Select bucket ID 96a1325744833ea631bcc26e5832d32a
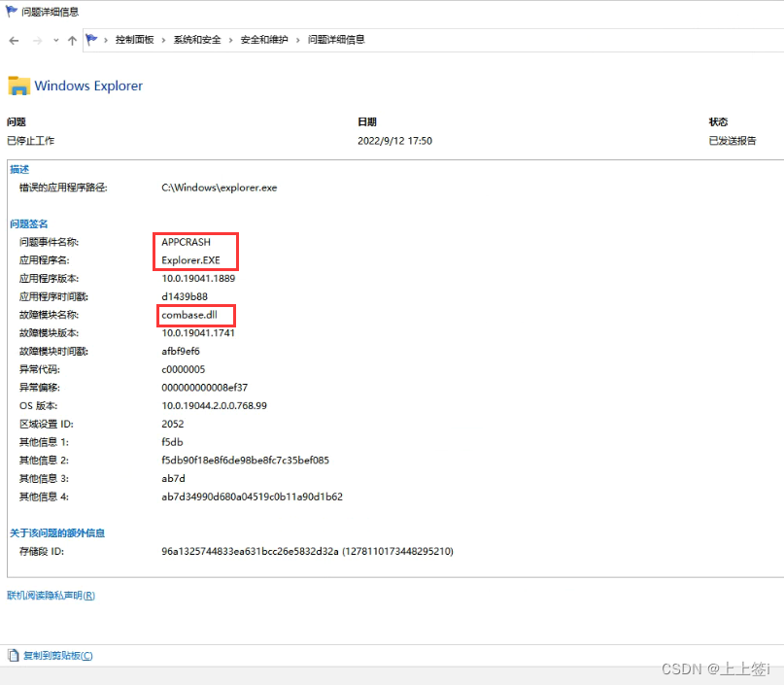This screenshot has width=784, height=685. (x=250, y=551)
